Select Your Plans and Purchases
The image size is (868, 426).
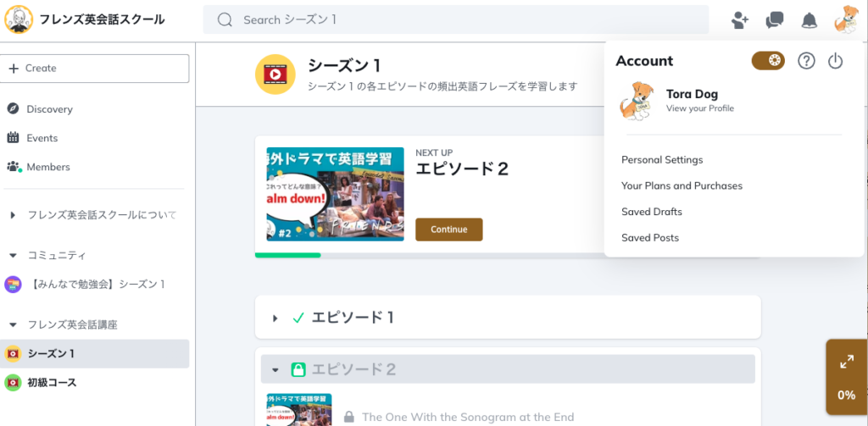682,185
